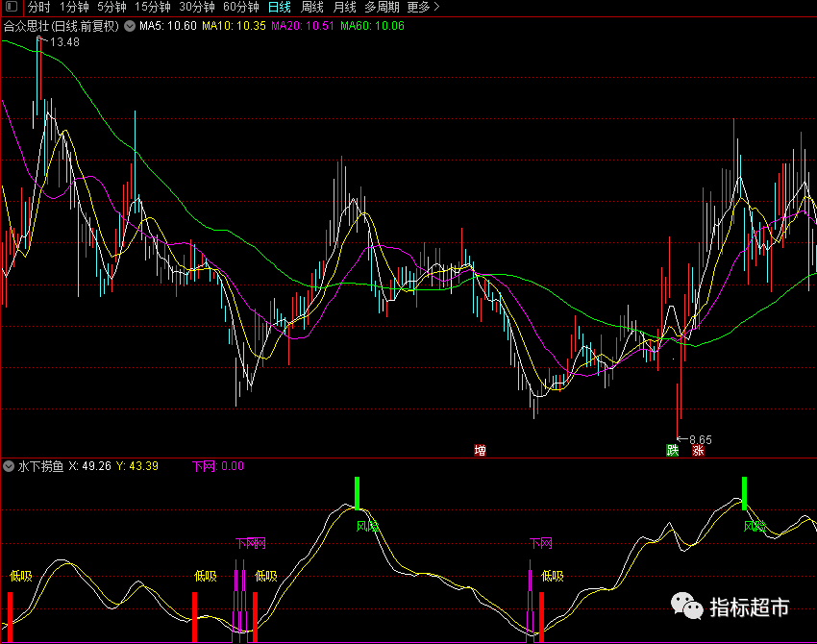
Task: Click the MA5: 10.60 indicator label
Action: (x=168, y=26)
